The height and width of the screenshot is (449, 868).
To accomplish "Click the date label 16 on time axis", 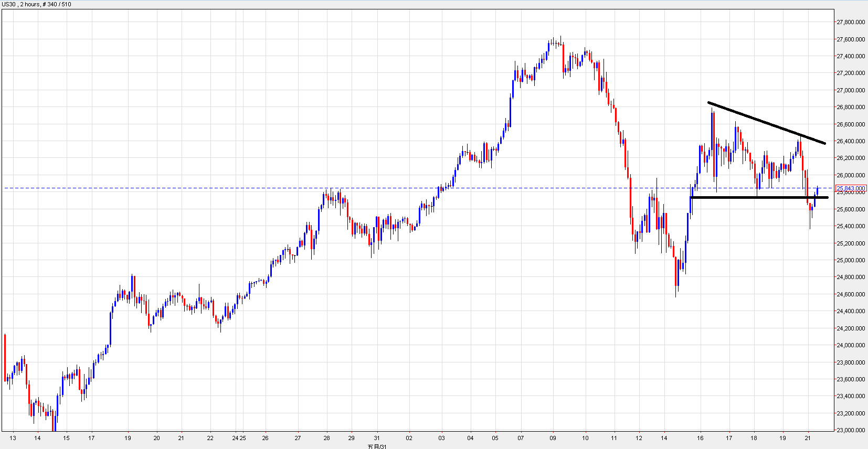I will pos(700,438).
